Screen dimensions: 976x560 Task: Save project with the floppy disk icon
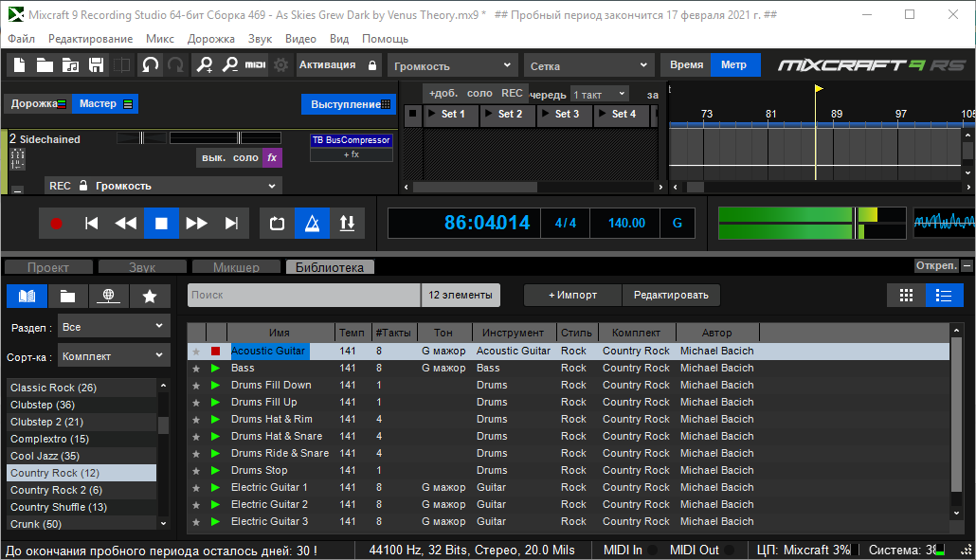click(x=96, y=65)
